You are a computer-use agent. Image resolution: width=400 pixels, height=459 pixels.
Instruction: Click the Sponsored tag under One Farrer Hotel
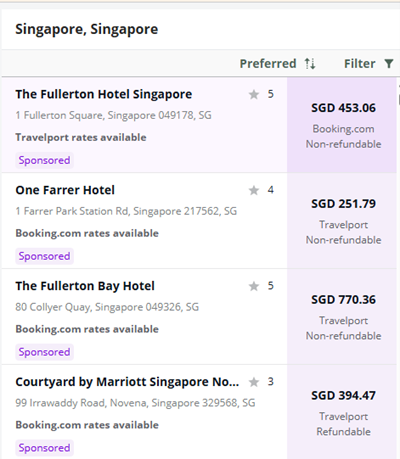pyautogui.click(x=44, y=256)
